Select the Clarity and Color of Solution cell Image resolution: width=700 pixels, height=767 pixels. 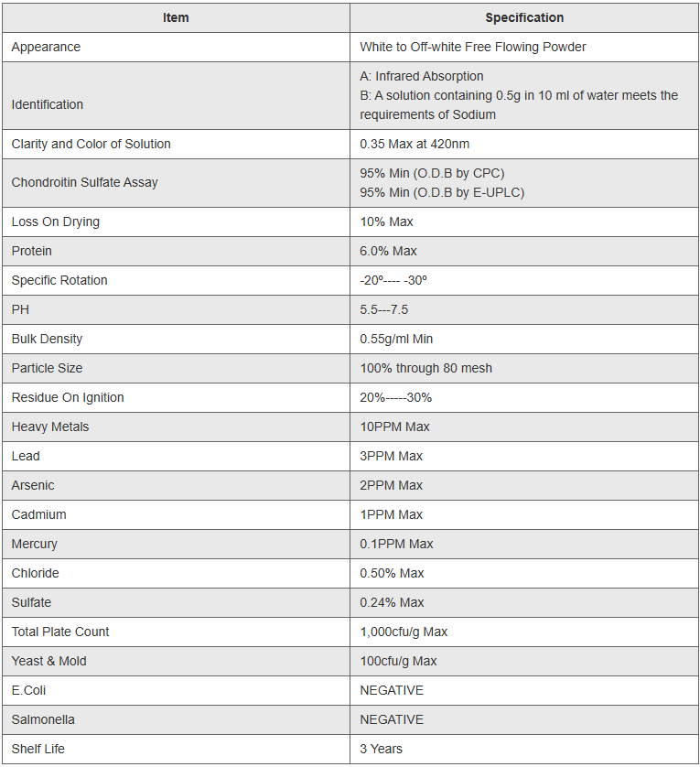(92, 144)
